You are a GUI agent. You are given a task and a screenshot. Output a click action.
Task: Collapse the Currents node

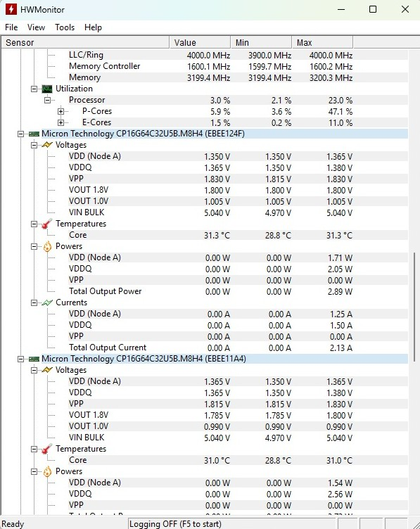(x=34, y=302)
